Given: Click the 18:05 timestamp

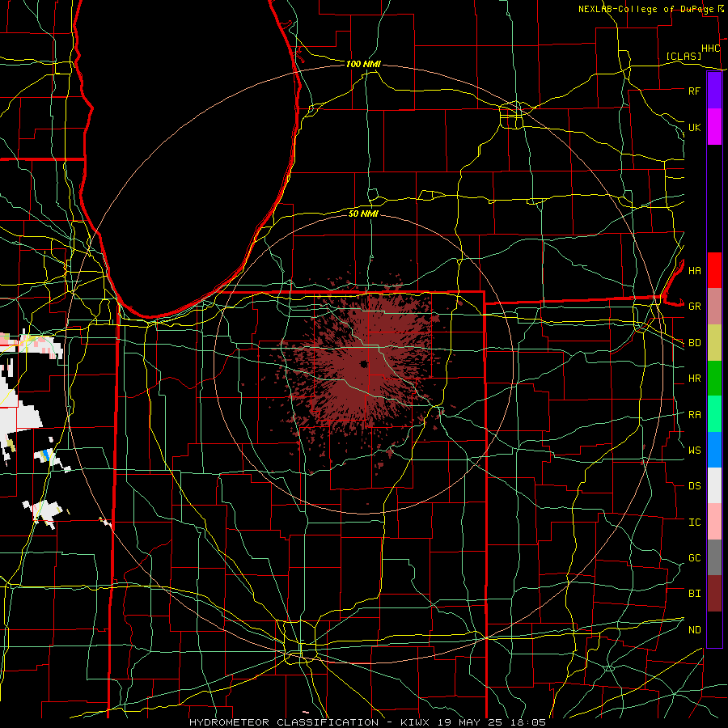Looking at the screenshot, I should (x=528, y=722).
